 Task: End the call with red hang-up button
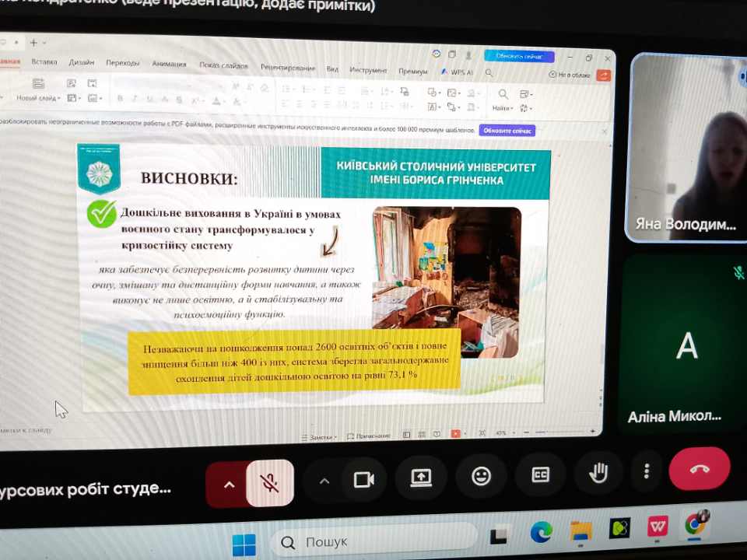(x=700, y=468)
